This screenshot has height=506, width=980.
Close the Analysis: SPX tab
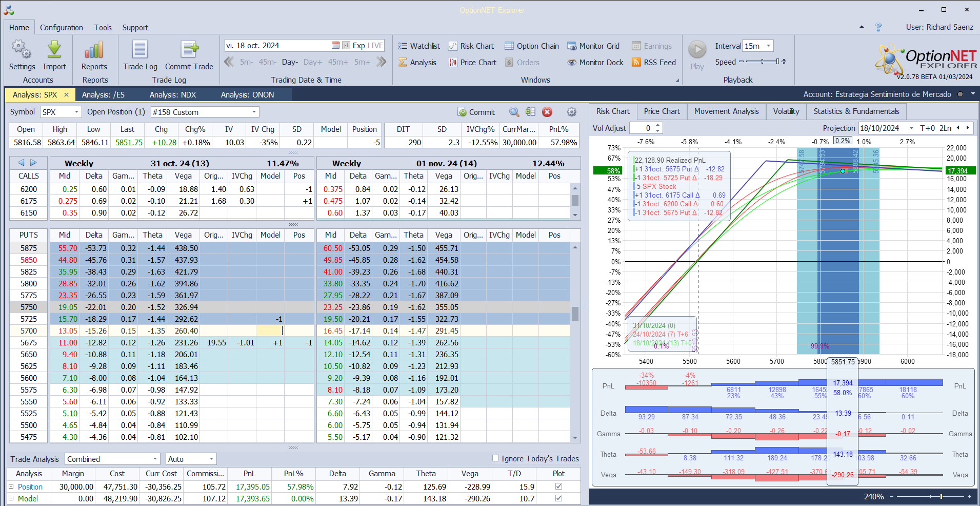pos(66,94)
